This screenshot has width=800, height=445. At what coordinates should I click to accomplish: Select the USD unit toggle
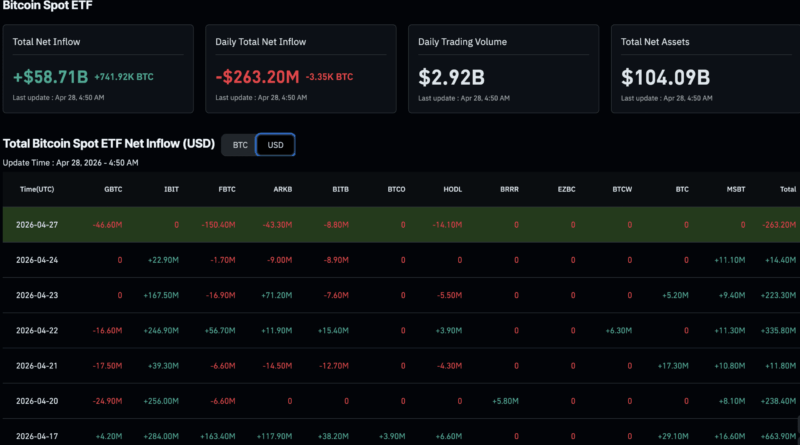point(275,145)
